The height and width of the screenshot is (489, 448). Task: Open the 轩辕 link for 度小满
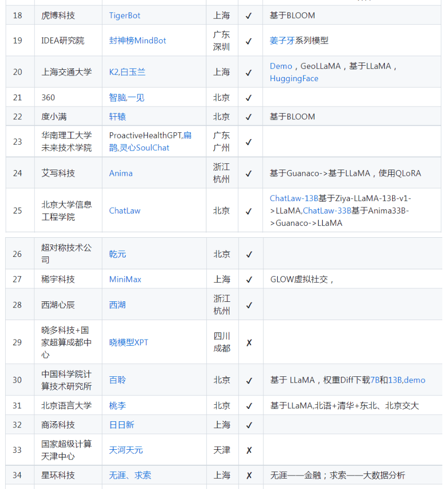tap(117, 117)
